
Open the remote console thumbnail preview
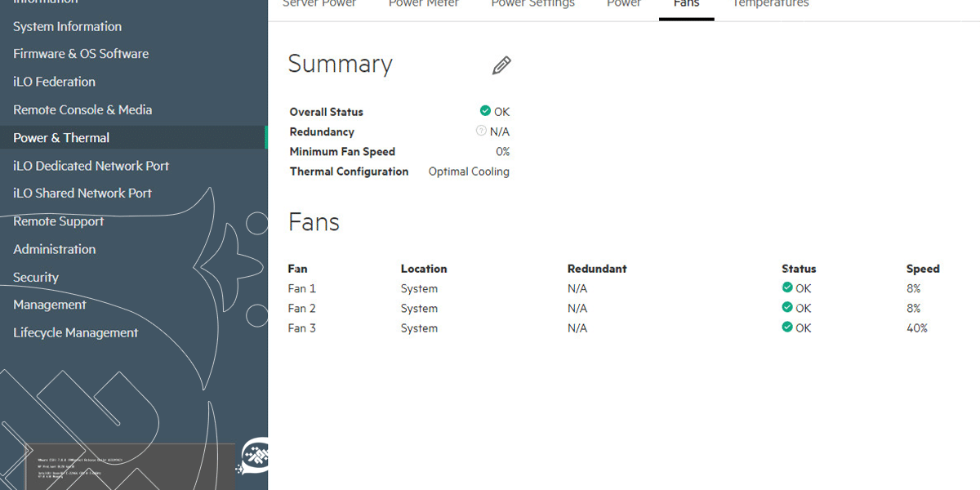tap(130, 466)
